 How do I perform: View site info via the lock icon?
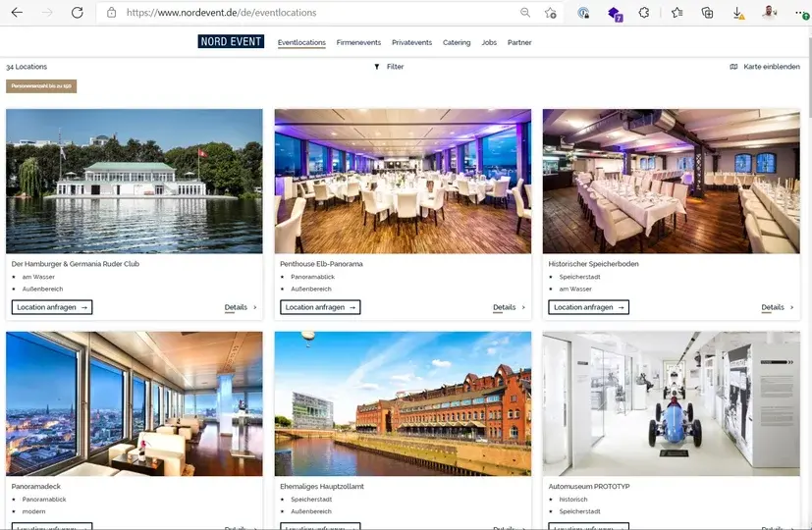click(x=111, y=13)
